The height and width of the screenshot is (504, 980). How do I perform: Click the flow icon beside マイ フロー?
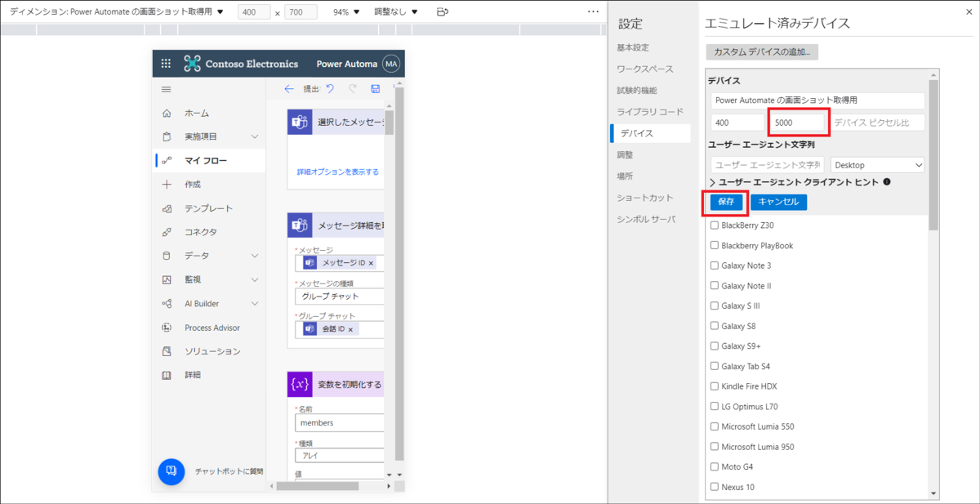click(167, 160)
